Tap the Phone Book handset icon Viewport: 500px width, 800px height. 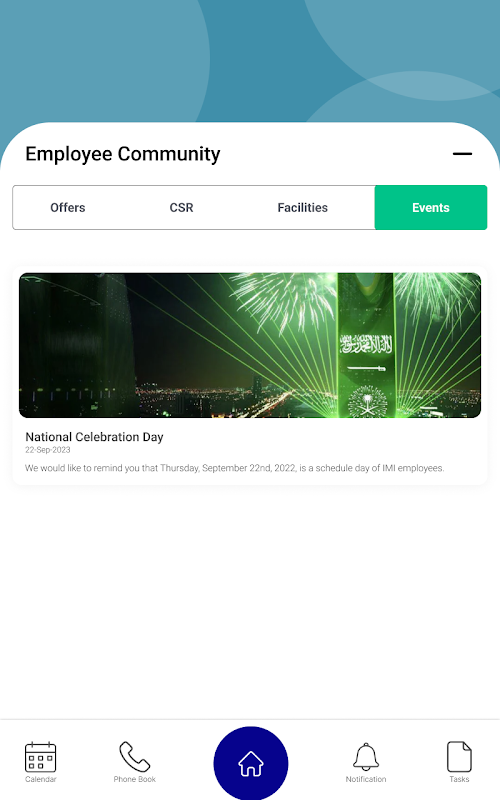pos(135,757)
